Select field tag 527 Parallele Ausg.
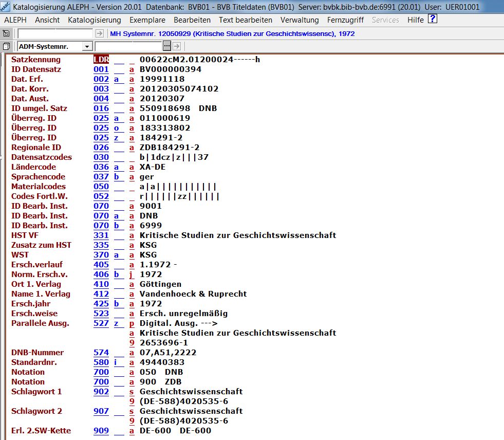Image resolution: width=504 pixels, height=440 pixels. point(101,323)
